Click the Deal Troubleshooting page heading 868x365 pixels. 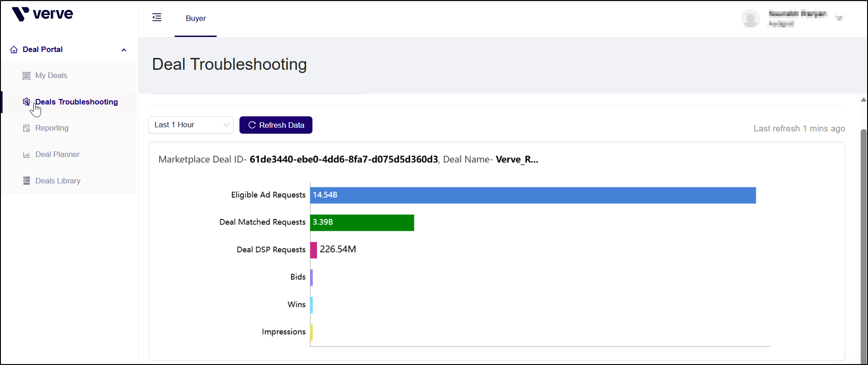click(x=229, y=64)
